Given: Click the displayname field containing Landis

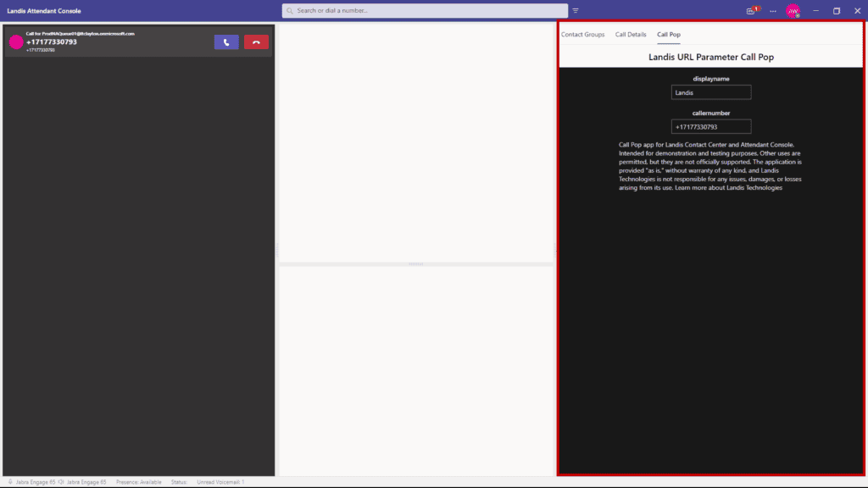Looking at the screenshot, I should pyautogui.click(x=710, y=92).
